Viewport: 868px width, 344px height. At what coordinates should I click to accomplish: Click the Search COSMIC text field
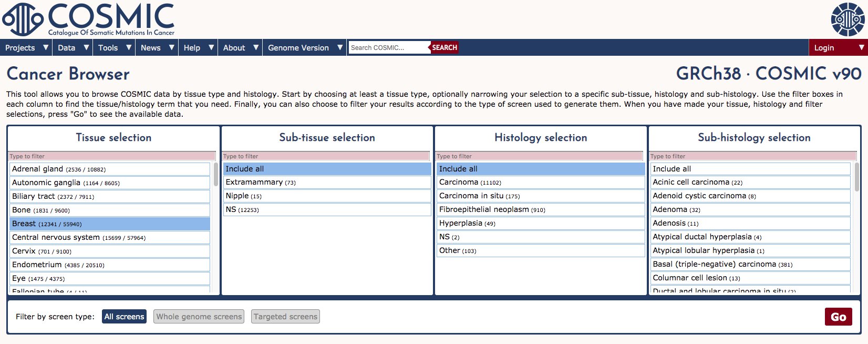(389, 47)
